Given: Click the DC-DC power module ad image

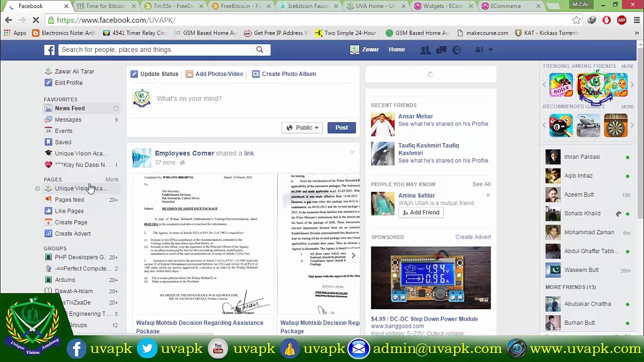Looking at the screenshot, I should click(x=431, y=278).
